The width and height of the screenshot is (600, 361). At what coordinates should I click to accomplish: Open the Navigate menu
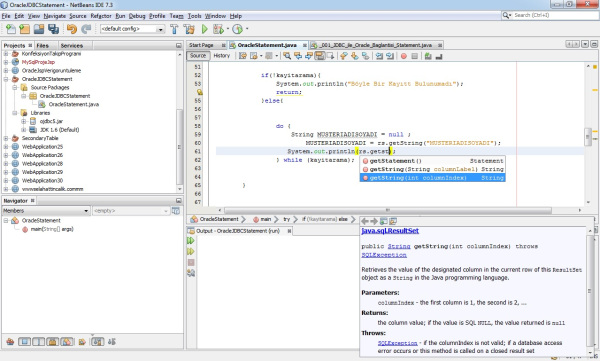[54, 16]
